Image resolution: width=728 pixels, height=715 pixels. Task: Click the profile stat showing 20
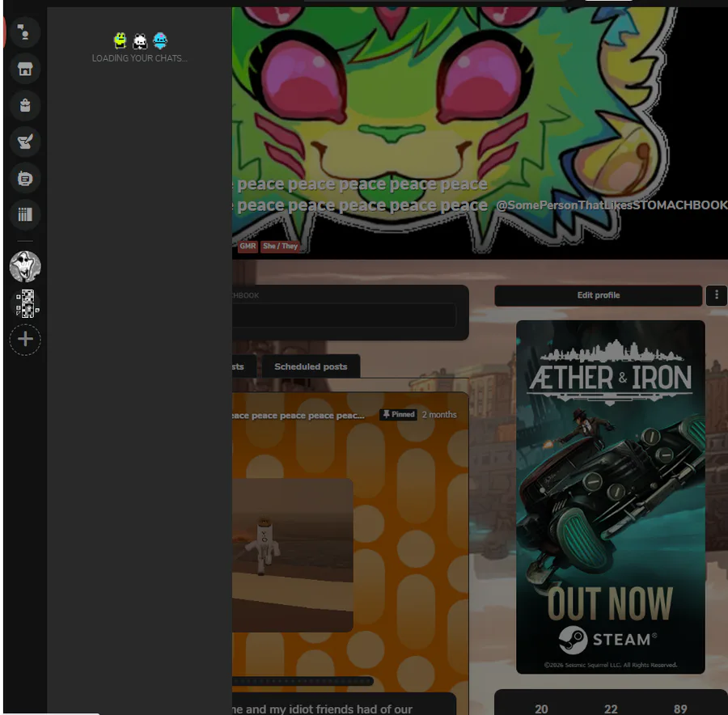(541, 709)
